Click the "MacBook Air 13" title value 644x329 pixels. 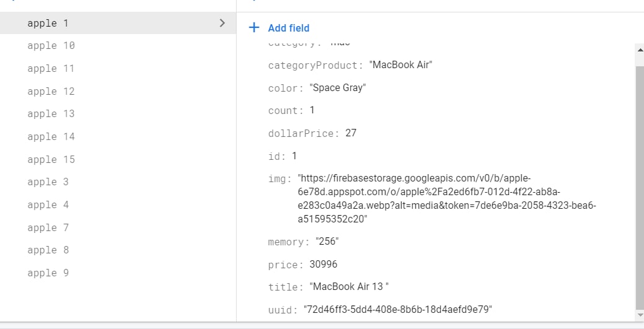[349, 287]
